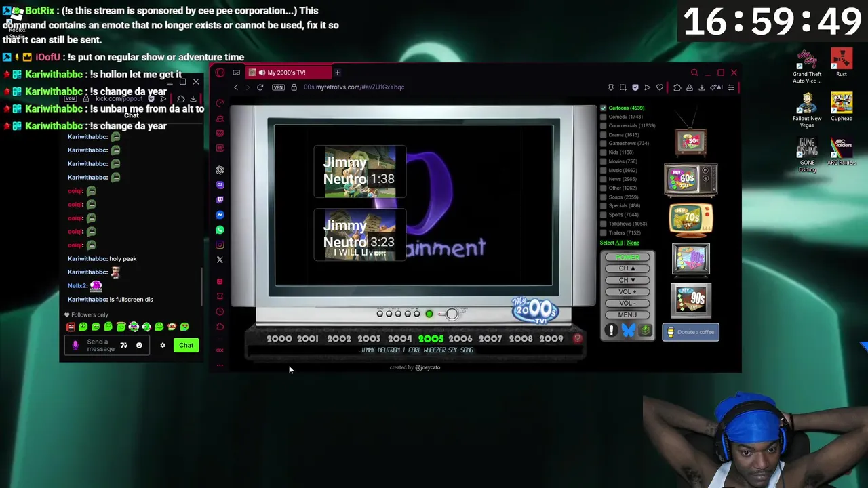Screen dimensions: 868x488
Task: Select year 2009 on the TV
Action: pos(551,338)
